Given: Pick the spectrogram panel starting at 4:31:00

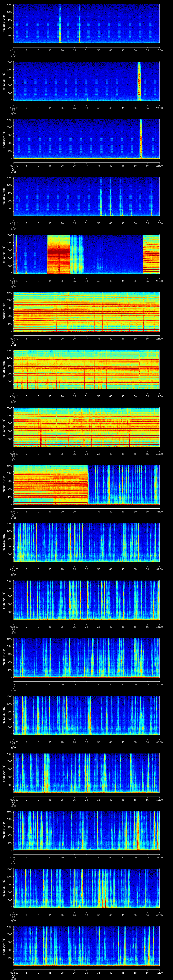Looking at the screenshot, I should tap(87, 543).
